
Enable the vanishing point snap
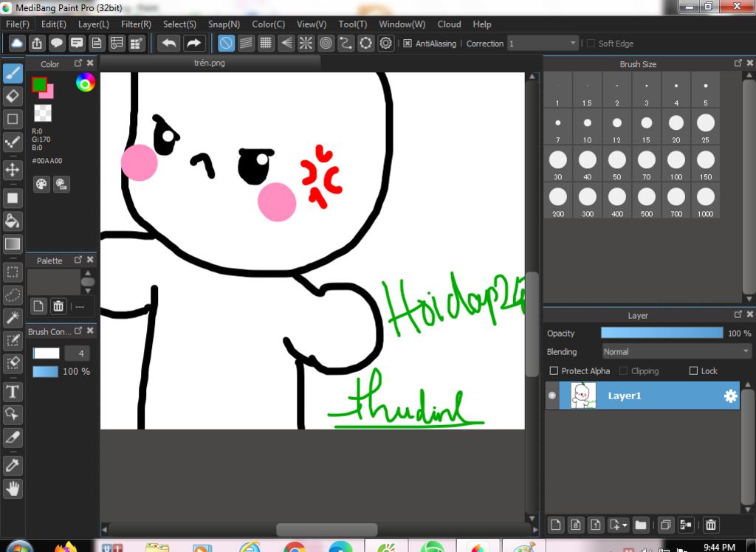tap(286, 44)
